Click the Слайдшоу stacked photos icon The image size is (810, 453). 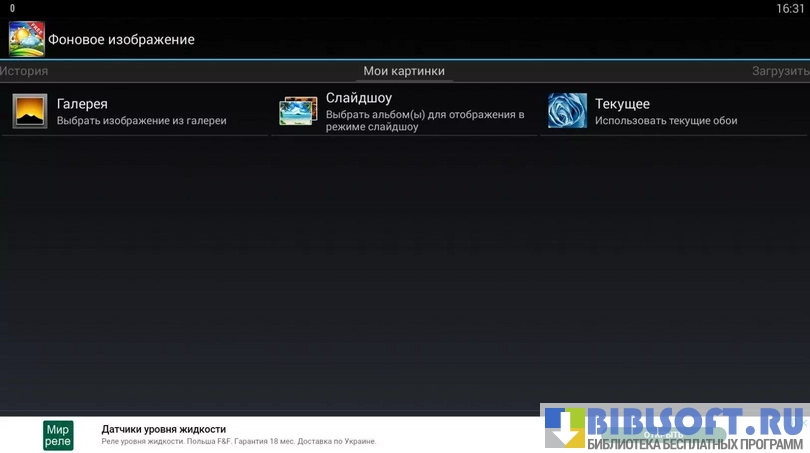(298, 111)
